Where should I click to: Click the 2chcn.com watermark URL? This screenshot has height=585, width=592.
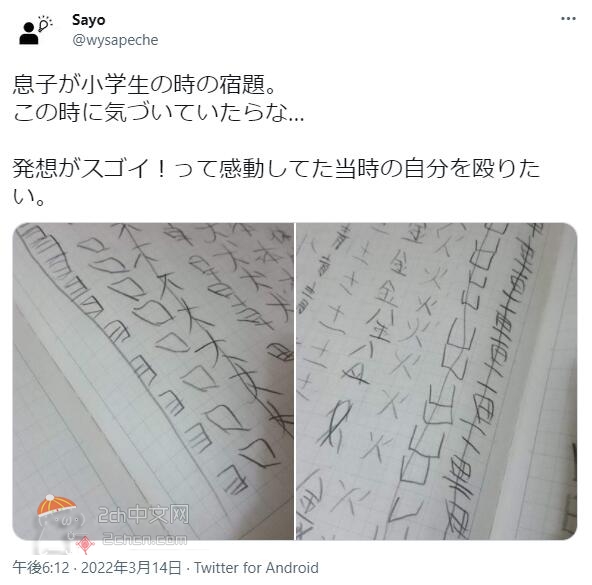click(145, 539)
